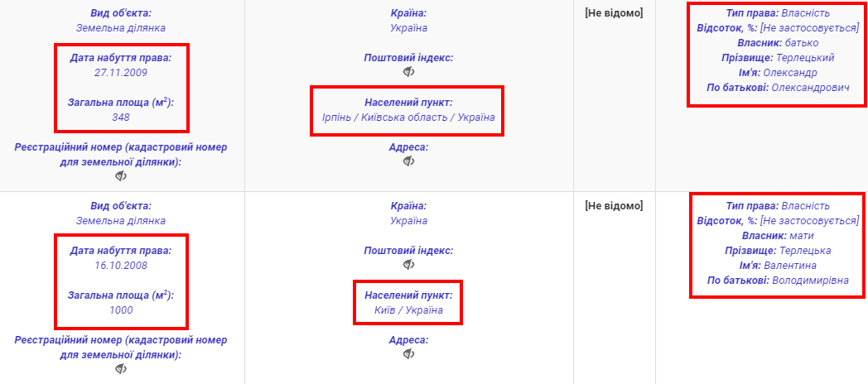
Task: Click hidden cadastral number icon for 27.11.2009 entry
Action: pos(121,176)
